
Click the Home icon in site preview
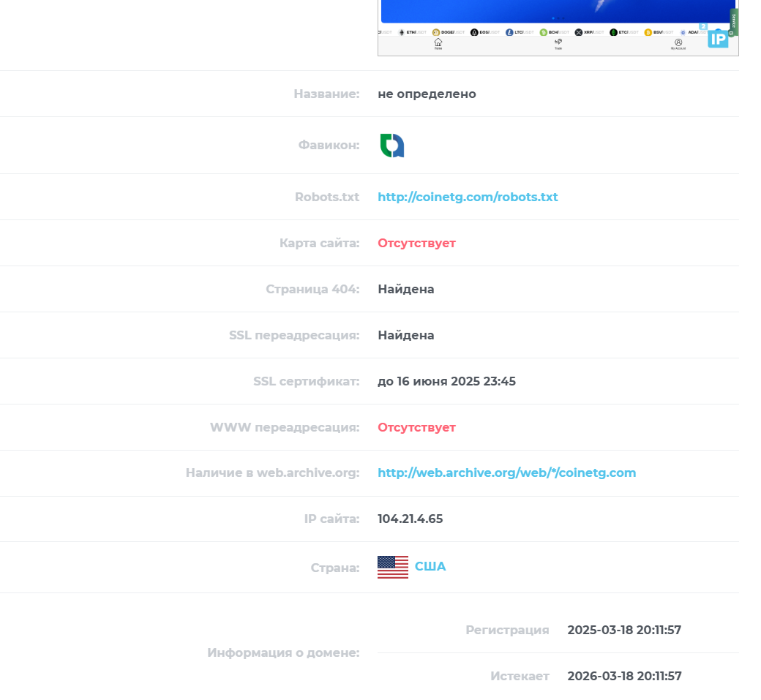pyautogui.click(x=438, y=42)
